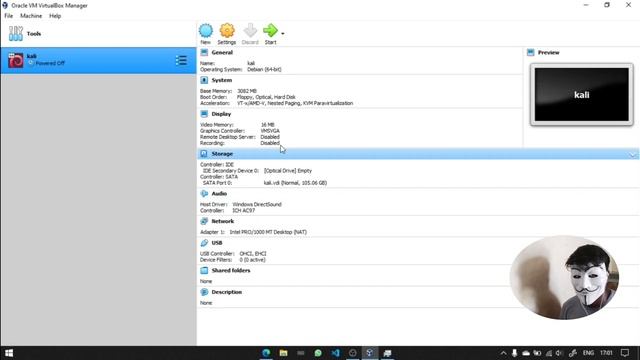
Task: Click the volume icon in system tray
Action: coord(559,353)
